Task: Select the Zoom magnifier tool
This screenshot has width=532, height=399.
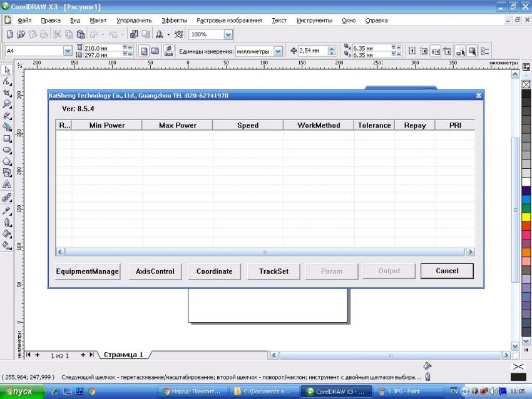Action: tap(7, 104)
